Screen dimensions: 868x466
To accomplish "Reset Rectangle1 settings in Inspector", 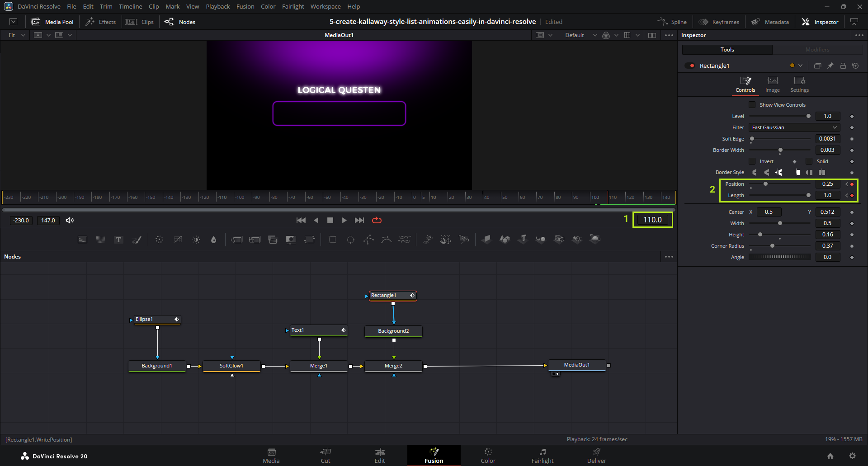I will (855, 66).
